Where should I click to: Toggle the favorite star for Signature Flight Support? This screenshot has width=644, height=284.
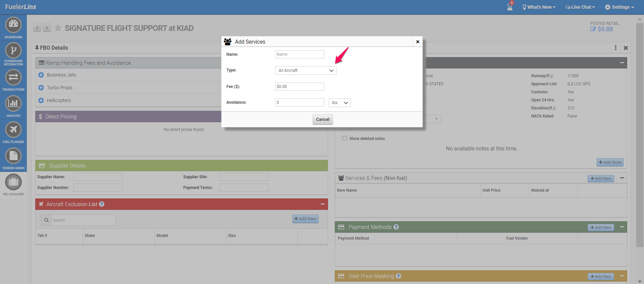(58, 28)
